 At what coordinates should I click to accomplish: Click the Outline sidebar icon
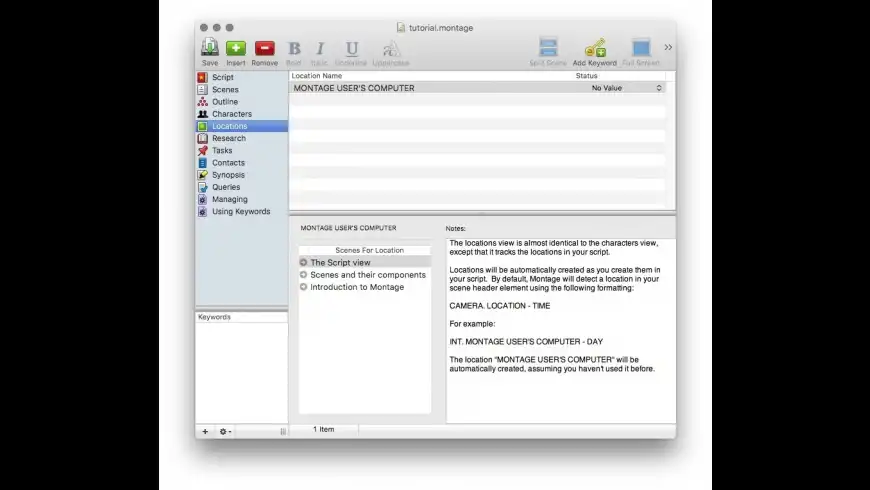click(x=203, y=102)
